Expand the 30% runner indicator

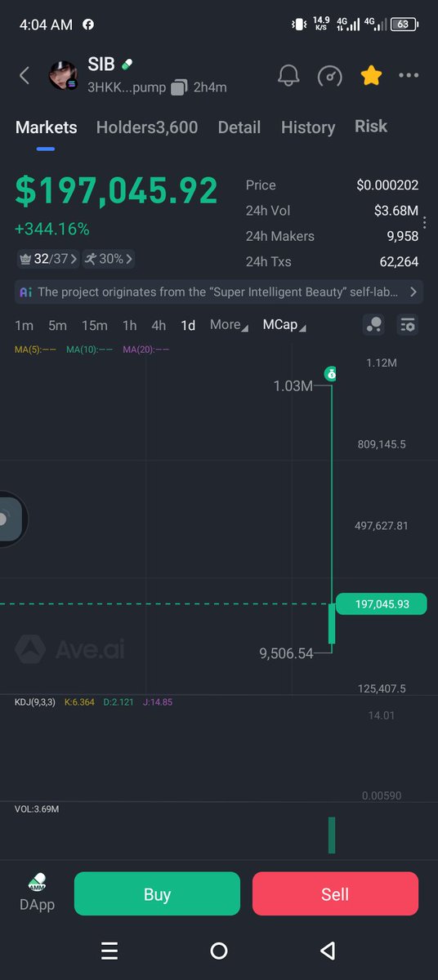(x=109, y=259)
